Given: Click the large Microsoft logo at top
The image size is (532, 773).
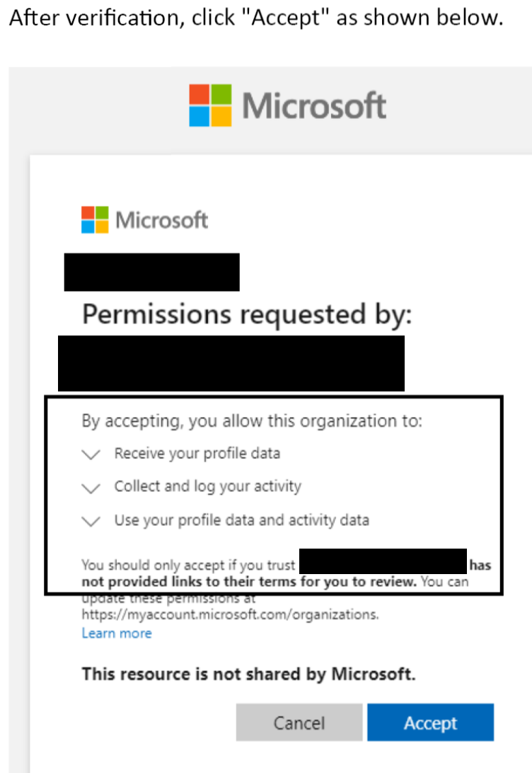Looking at the screenshot, I should (287, 104).
